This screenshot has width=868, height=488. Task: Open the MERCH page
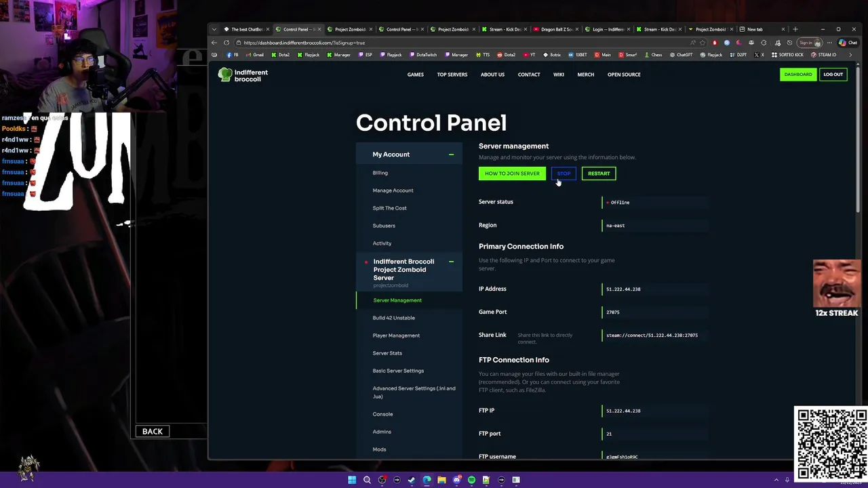coord(586,75)
